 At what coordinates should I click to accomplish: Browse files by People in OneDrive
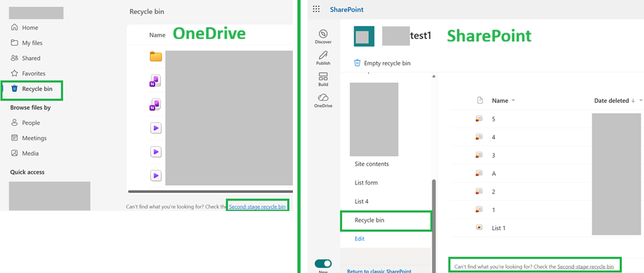[26, 123]
